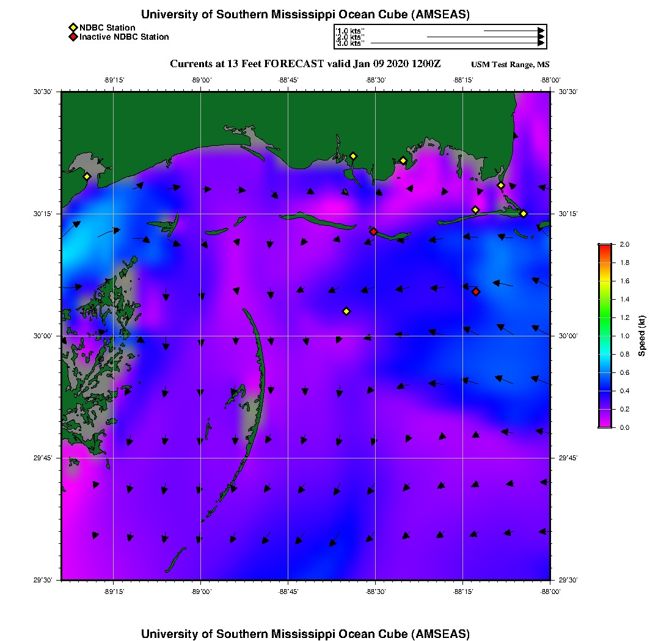Screen dimensions: 672x641
Task: Click the "-89°00'" longitude label on the bottom axis
Action: click(201, 592)
